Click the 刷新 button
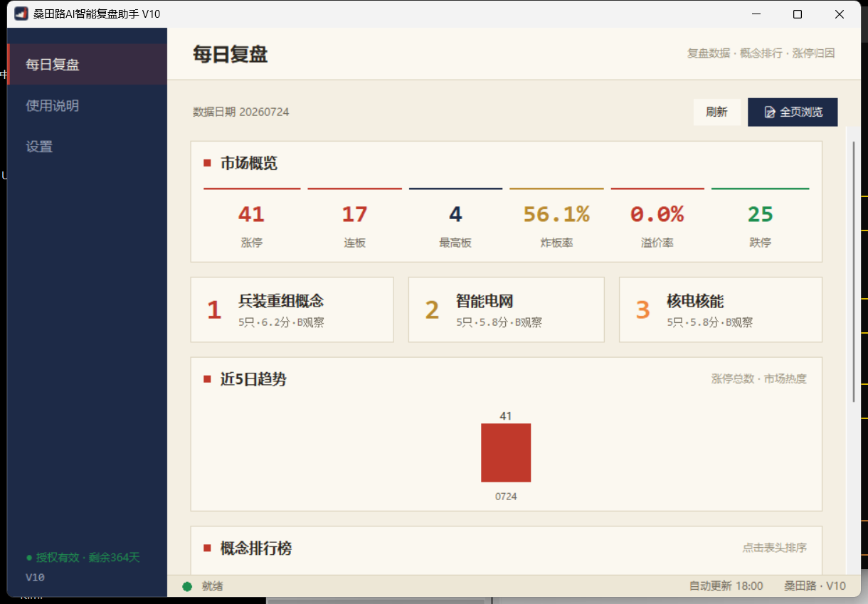 716,112
